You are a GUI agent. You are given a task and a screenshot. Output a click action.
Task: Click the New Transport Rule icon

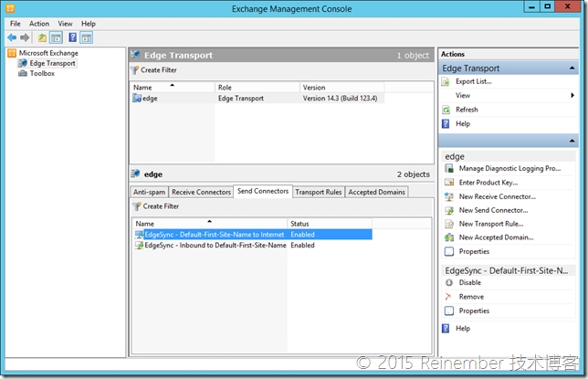(449, 224)
